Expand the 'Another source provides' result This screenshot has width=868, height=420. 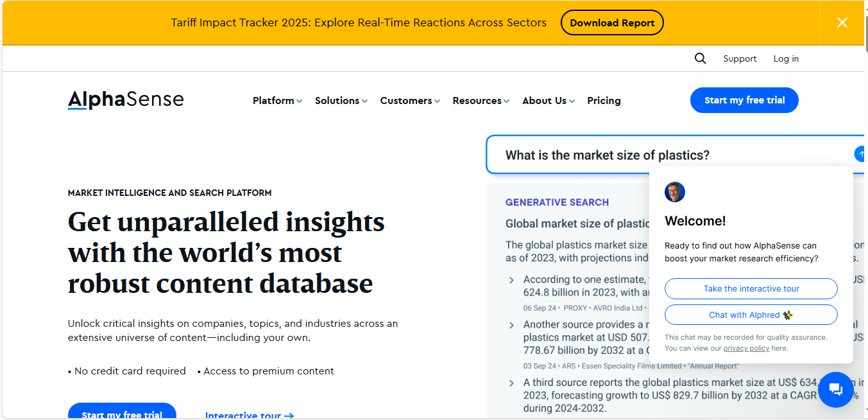pyautogui.click(x=511, y=326)
